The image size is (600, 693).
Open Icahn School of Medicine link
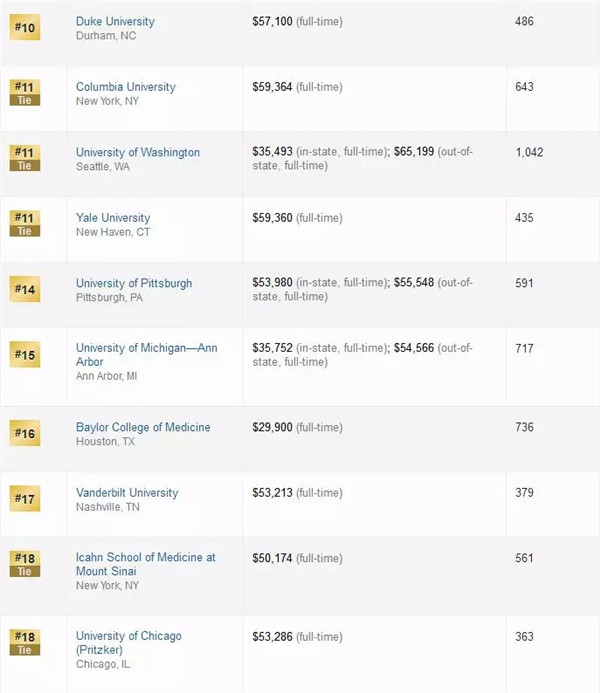[x=145, y=557]
